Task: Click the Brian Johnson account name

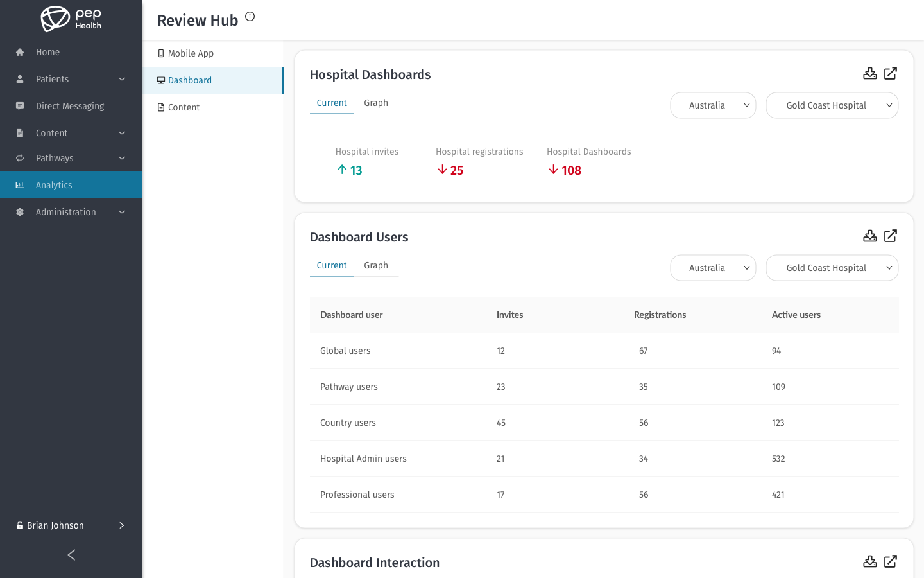Action: [x=55, y=525]
